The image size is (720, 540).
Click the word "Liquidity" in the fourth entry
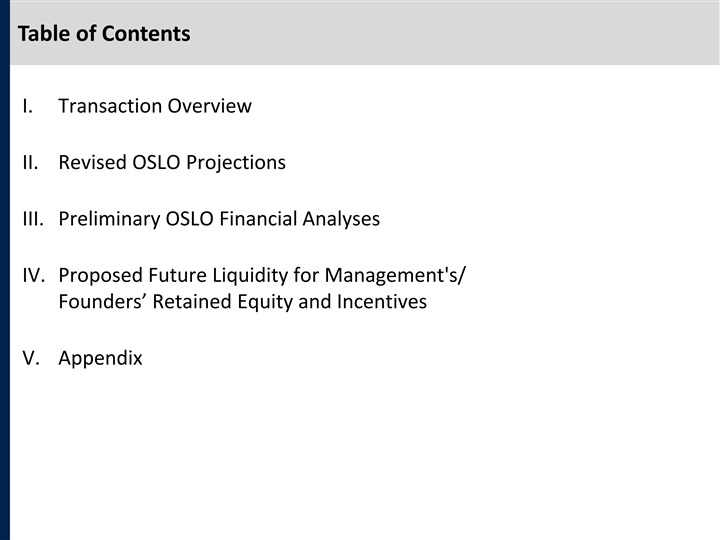click(x=249, y=275)
